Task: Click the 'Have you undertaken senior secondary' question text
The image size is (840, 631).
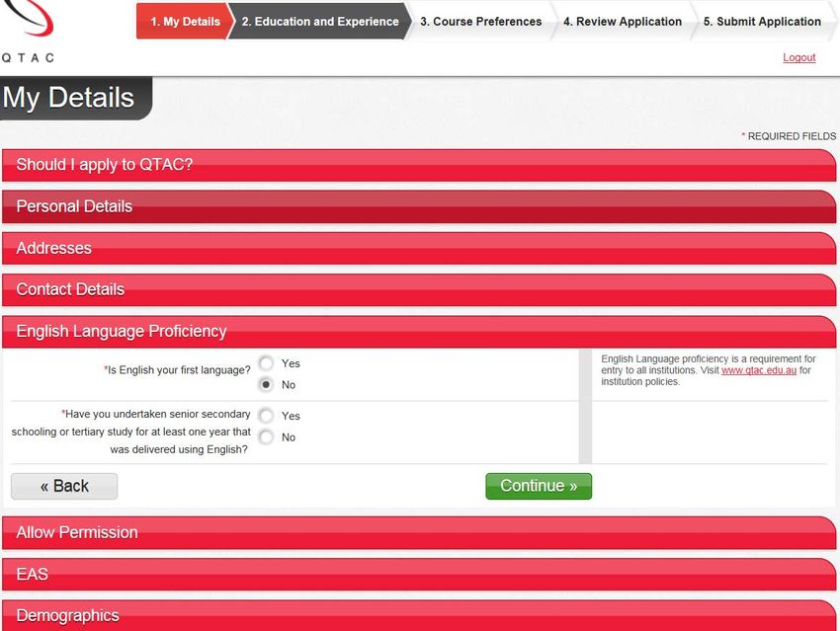Action: [x=131, y=432]
